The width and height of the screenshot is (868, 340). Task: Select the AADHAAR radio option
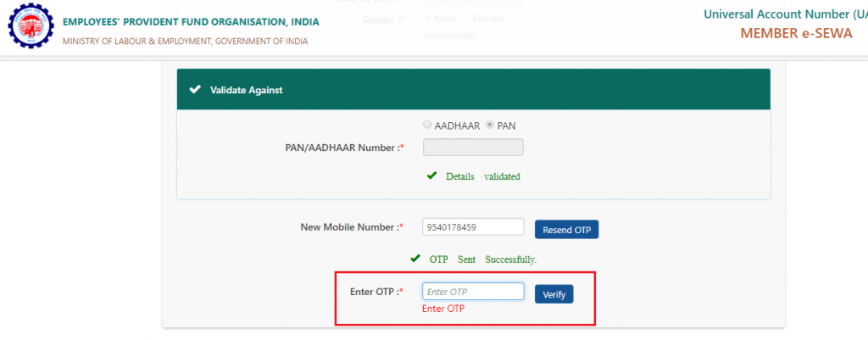pyautogui.click(x=427, y=125)
